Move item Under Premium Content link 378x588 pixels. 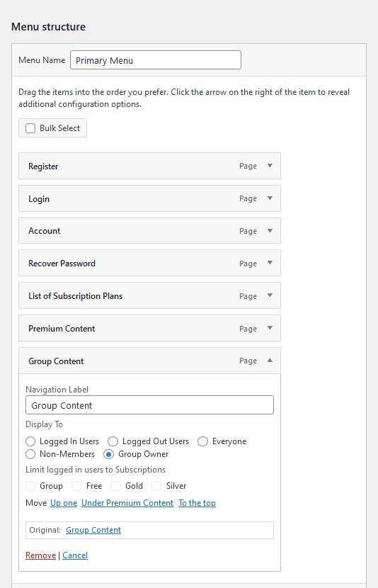tap(127, 503)
